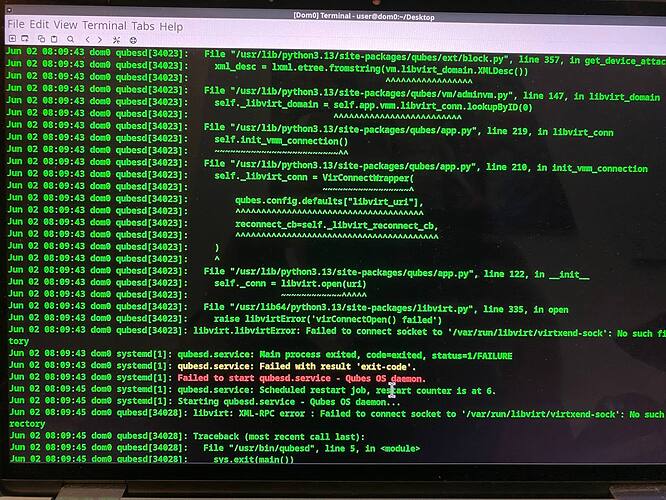Click 'Starting qubesd.service - Qubes OS daemon...' line
This screenshot has height=500, width=666.
click(x=289, y=401)
